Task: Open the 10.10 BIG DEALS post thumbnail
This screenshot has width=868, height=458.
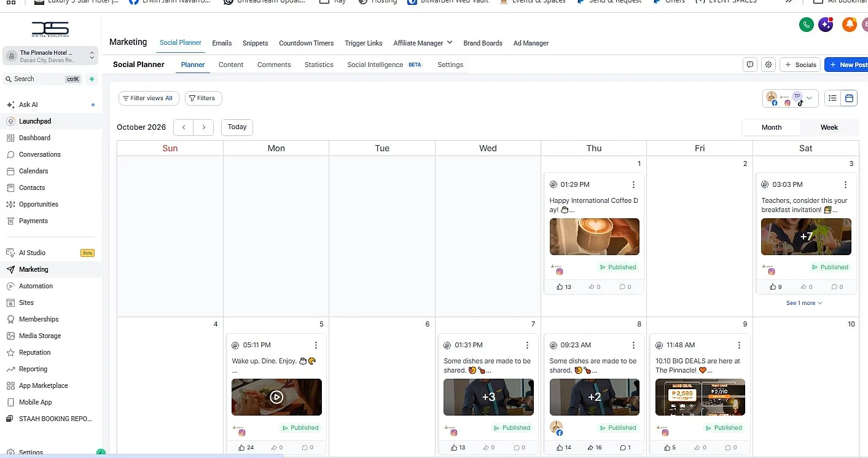Action: point(700,397)
